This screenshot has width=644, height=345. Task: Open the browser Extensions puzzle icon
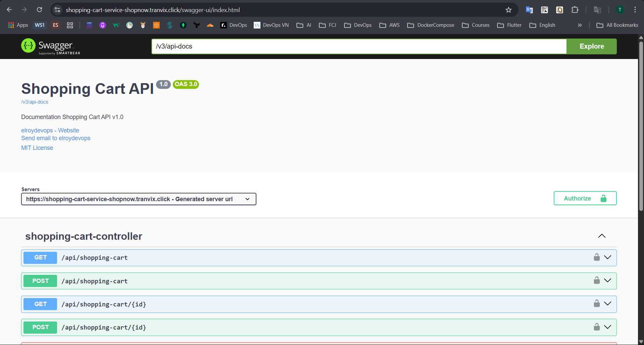[x=575, y=10]
